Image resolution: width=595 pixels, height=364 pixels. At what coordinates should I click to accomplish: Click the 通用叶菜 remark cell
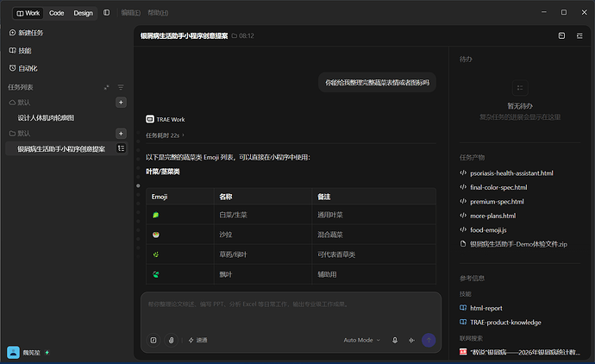pos(373,215)
